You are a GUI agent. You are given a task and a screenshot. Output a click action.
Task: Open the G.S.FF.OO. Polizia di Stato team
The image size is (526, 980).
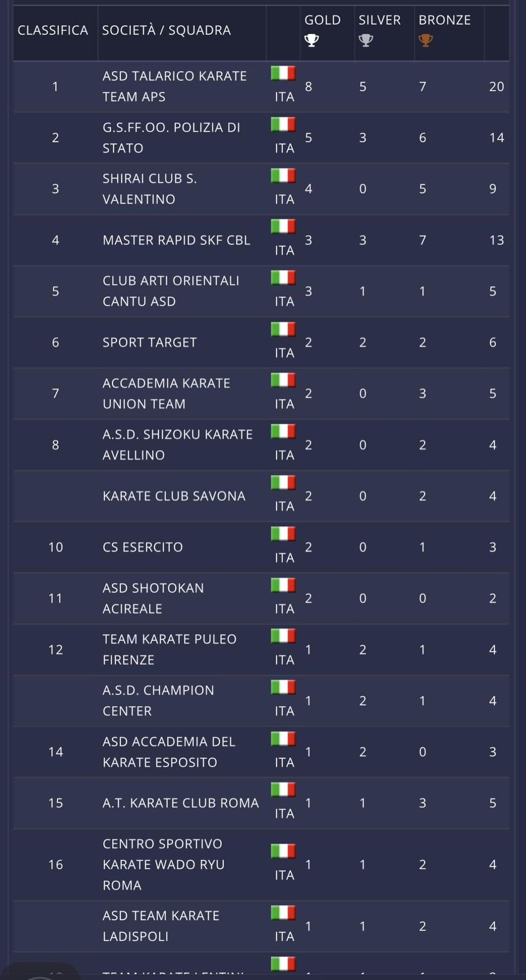(x=171, y=138)
